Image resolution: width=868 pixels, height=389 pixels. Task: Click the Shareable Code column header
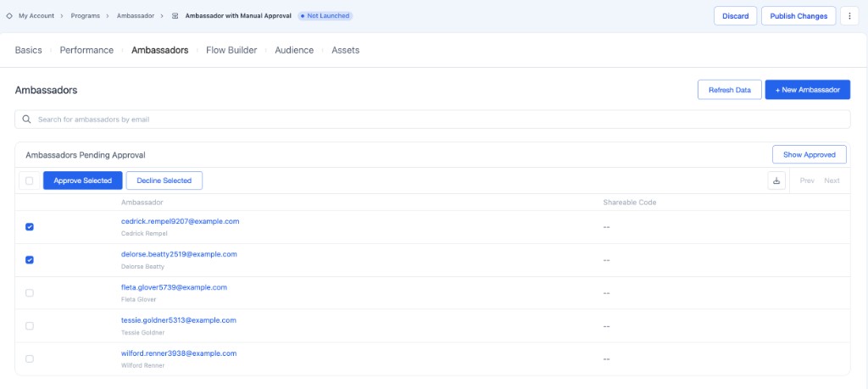[x=630, y=203]
